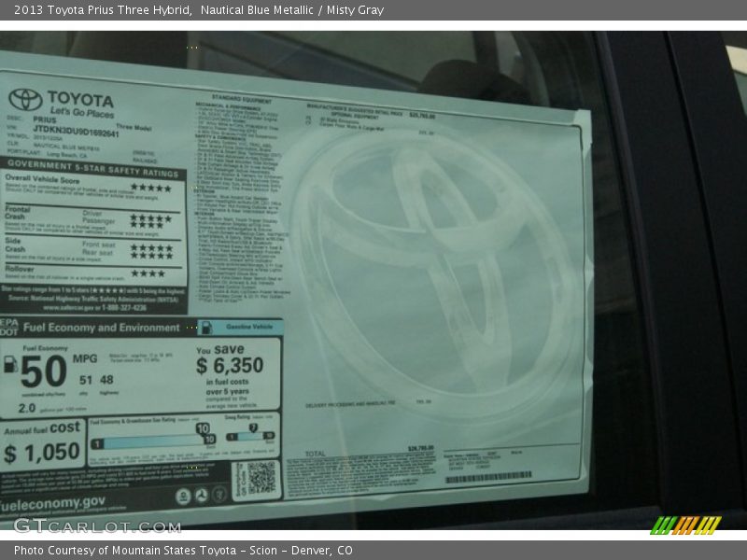Click the Overall Vehicle Score stars
This screenshot has height=560, width=747.
coord(151,189)
